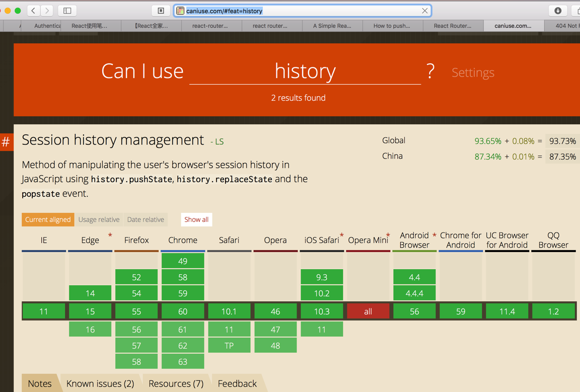Select the caniuse.com... browser tab
Image resolution: width=580 pixels, height=392 pixels.
click(x=514, y=26)
